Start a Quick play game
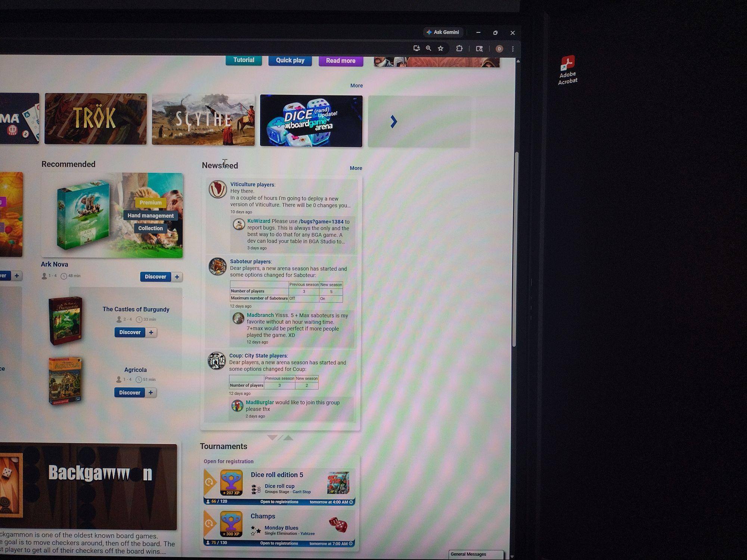This screenshot has width=747, height=560. click(x=290, y=60)
